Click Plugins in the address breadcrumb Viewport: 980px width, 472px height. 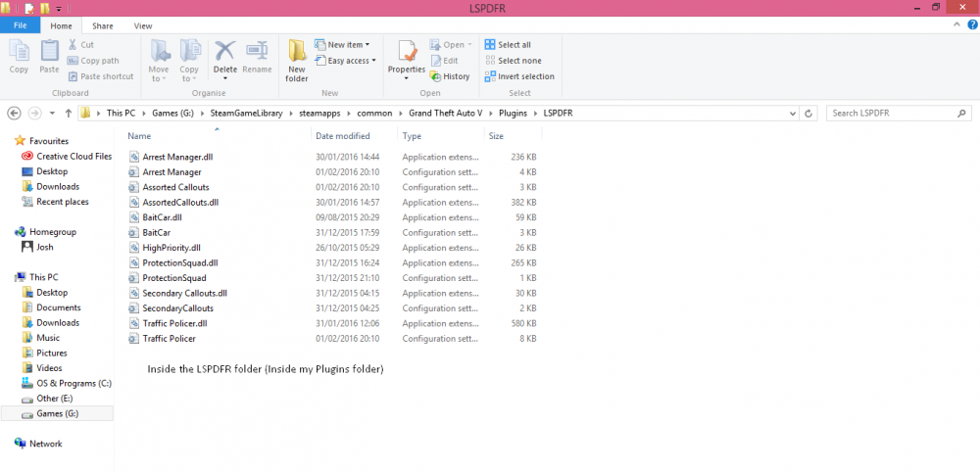[513, 114]
